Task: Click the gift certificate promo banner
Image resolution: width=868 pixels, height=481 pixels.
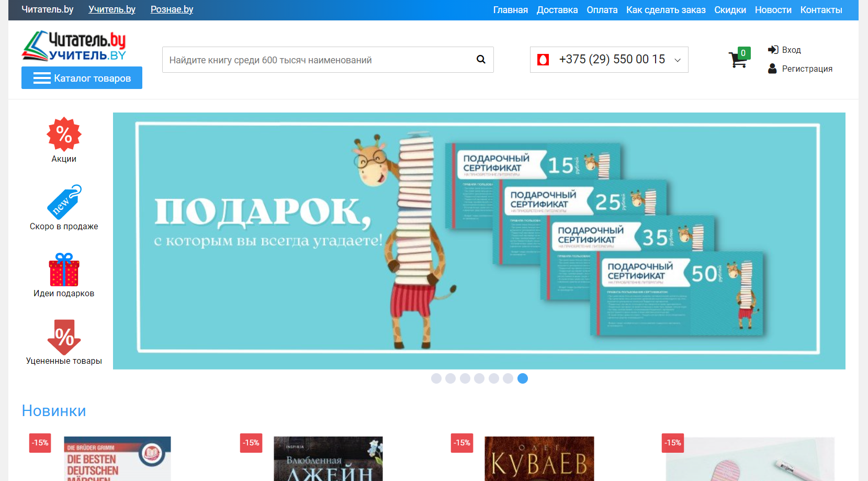Action: pos(479,241)
